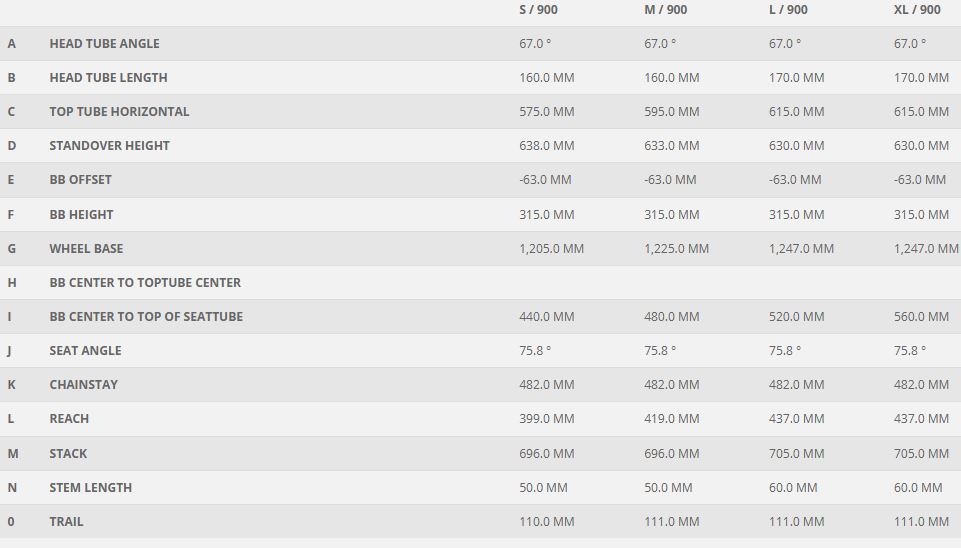Click the SEAT ANGLE row label
The width and height of the screenshot is (961, 548).
[x=85, y=351]
